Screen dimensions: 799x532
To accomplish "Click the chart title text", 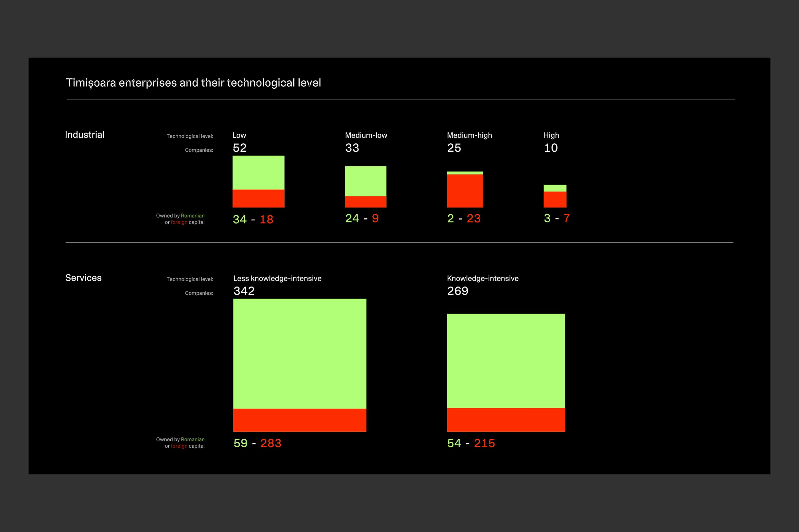I will pos(193,83).
